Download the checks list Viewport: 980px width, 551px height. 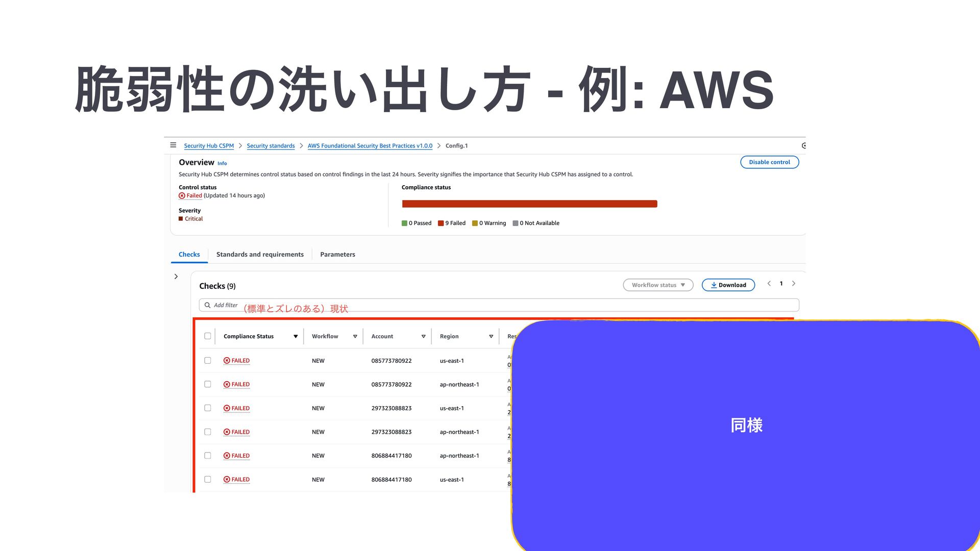pyautogui.click(x=728, y=285)
